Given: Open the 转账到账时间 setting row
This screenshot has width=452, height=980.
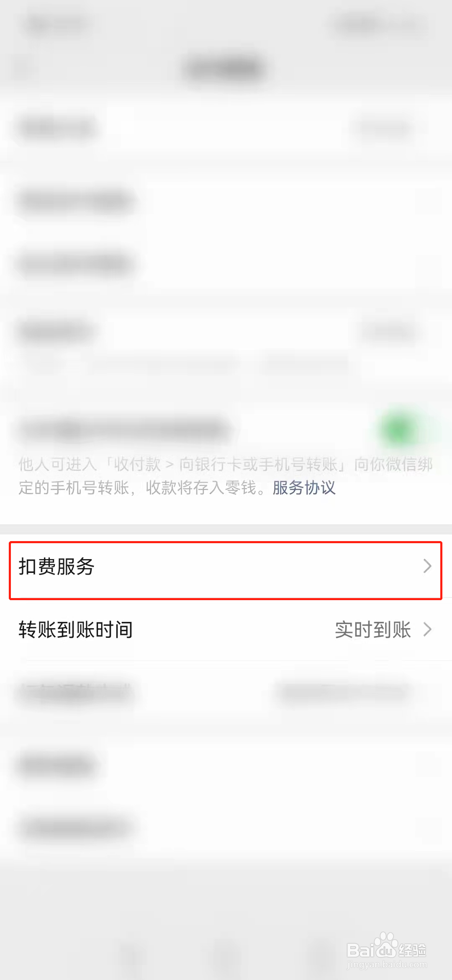Looking at the screenshot, I should coord(226,629).
